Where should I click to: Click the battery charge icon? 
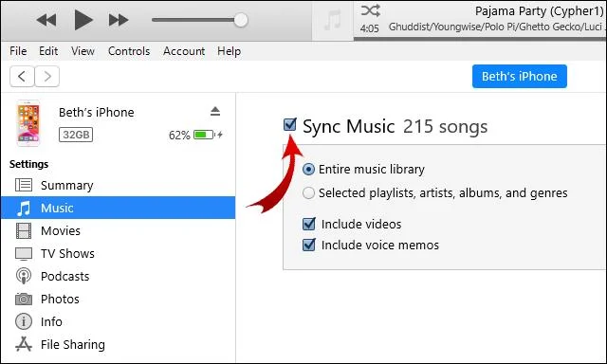[x=204, y=135]
